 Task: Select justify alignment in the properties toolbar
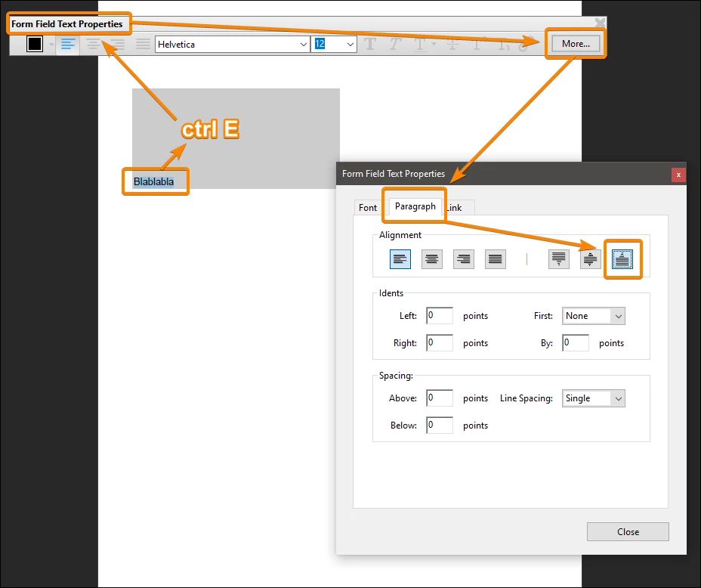click(143, 45)
